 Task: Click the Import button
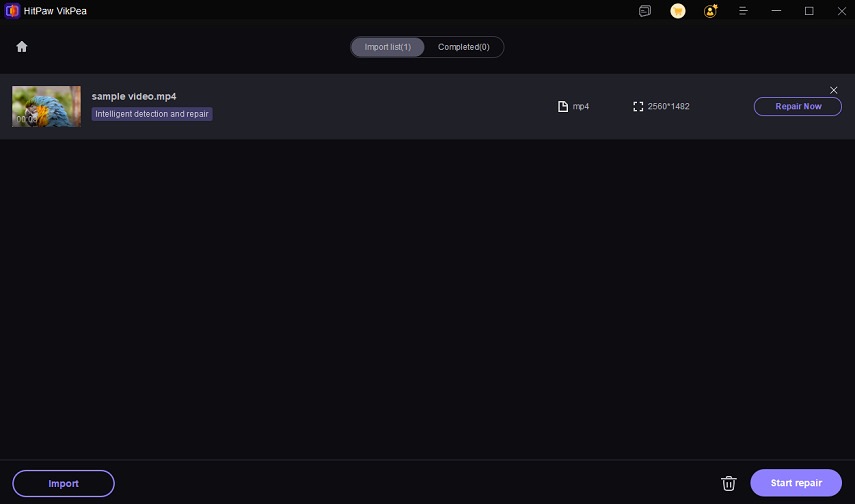point(64,483)
